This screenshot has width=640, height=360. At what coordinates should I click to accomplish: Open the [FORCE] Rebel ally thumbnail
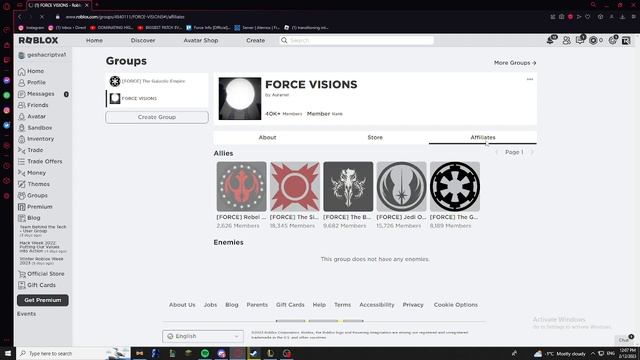[242, 187]
